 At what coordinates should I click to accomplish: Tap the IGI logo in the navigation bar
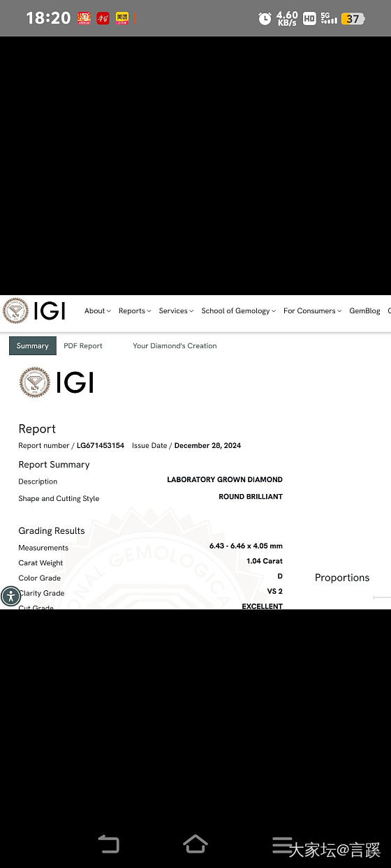(x=34, y=311)
